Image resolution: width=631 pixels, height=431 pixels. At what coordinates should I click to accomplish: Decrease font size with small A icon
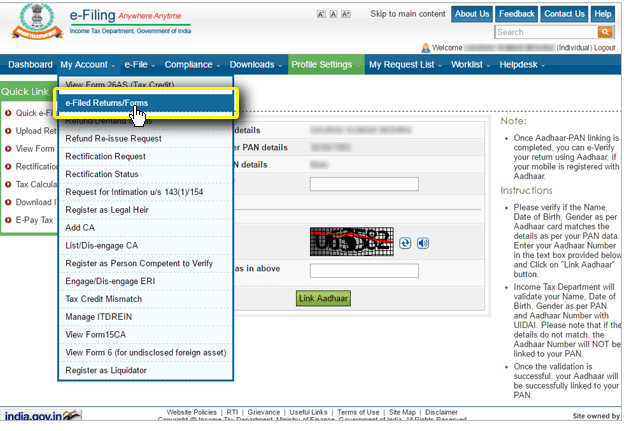tap(321, 14)
